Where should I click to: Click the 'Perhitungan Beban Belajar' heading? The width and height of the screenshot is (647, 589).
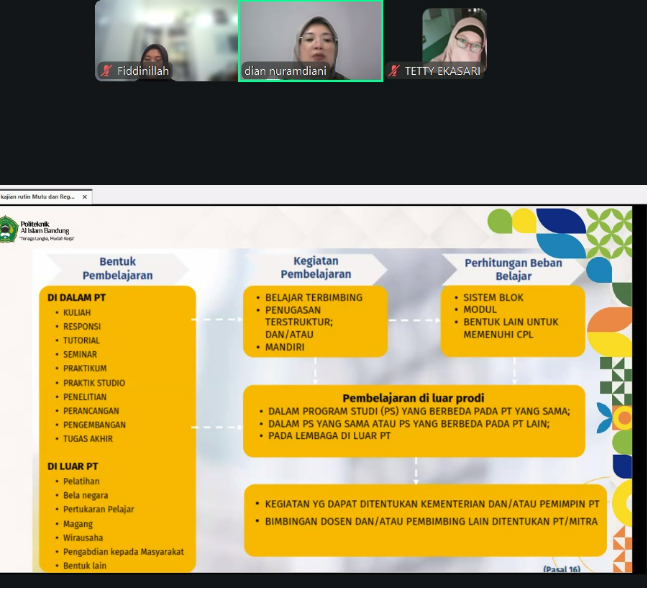click(513, 270)
